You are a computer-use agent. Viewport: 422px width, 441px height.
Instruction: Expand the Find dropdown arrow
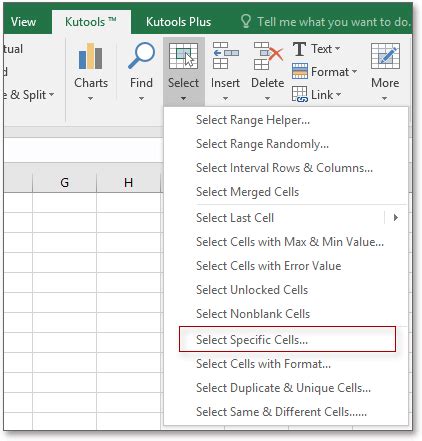click(141, 99)
